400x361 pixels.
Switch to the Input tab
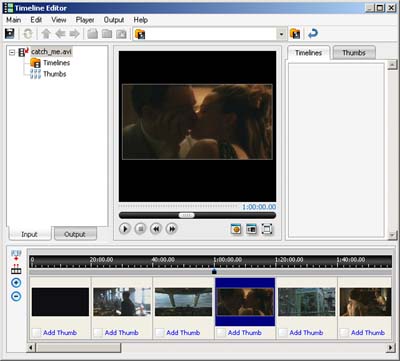pyautogui.click(x=29, y=234)
